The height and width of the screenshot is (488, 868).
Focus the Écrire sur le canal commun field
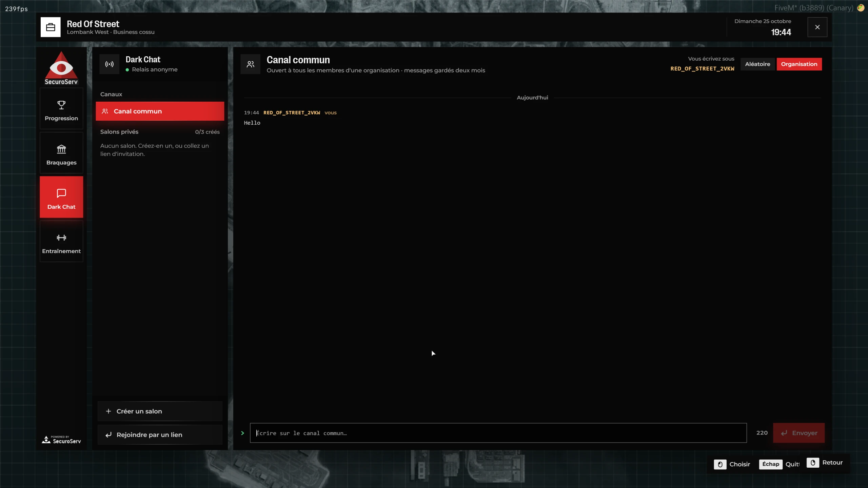pos(498,433)
